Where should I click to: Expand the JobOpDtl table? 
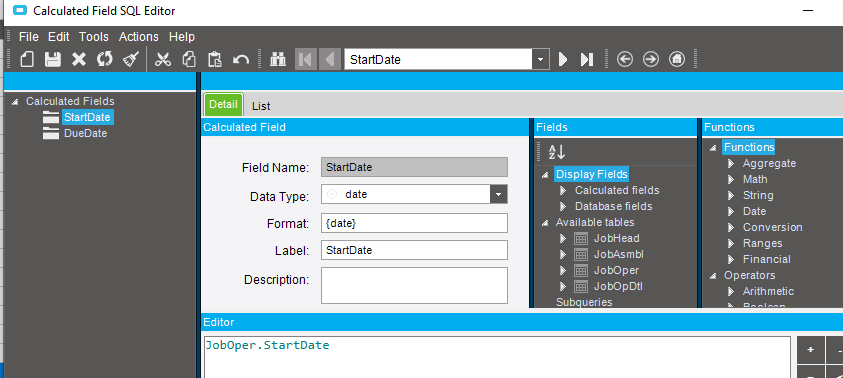pyautogui.click(x=563, y=286)
